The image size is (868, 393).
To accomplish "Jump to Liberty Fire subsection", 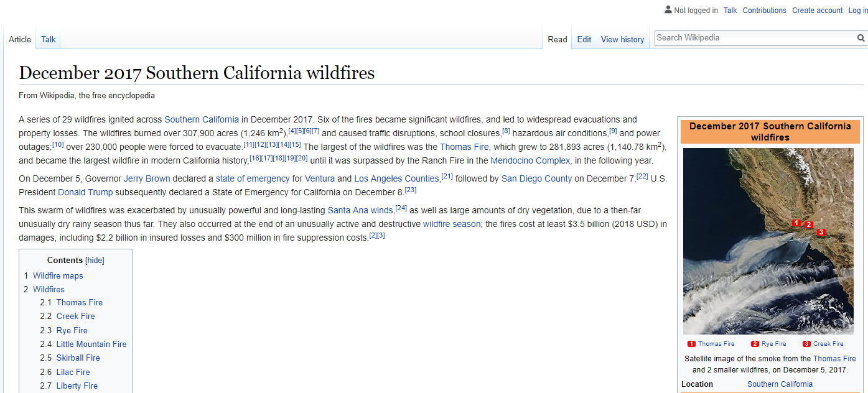I will (x=77, y=386).
